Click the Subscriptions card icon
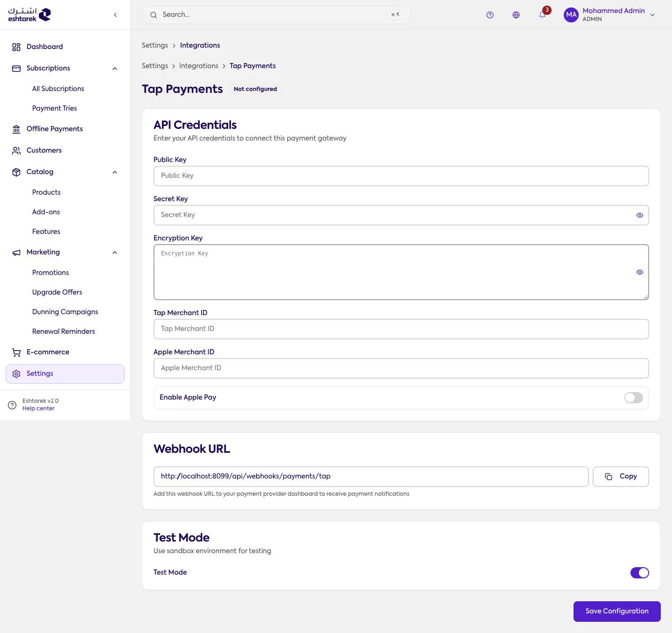This screenshot has width=672, height=633. tap(16, 68)
